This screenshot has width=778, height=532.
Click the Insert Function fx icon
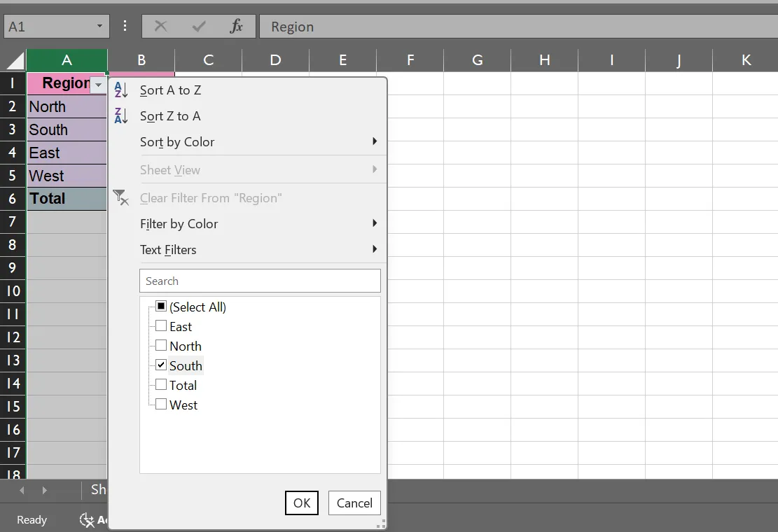236,27
